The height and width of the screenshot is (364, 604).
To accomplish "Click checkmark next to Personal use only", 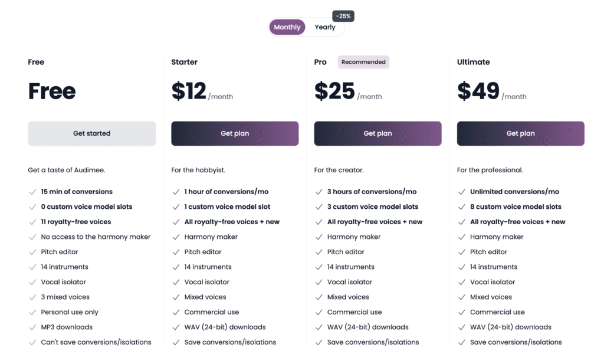I will pyautogui.click(x=33, y=313).
